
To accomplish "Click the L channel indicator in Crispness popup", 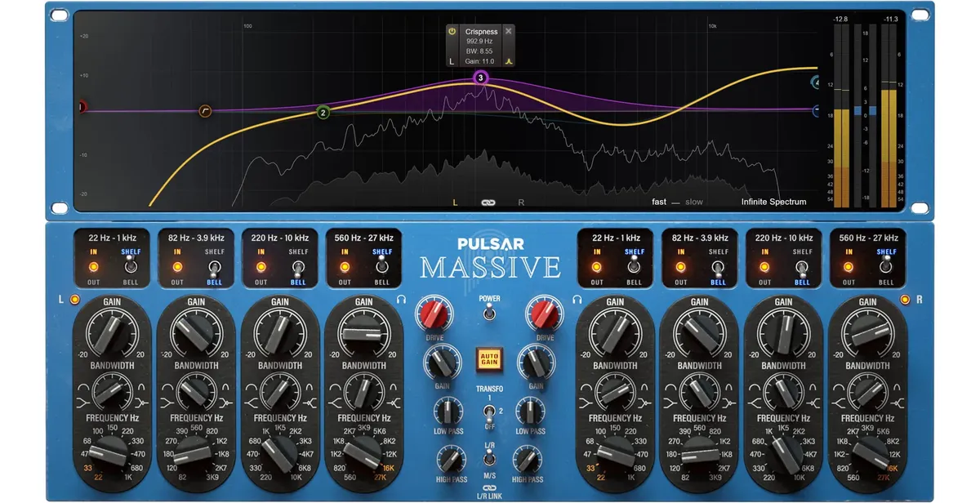I will click(452, 60).
